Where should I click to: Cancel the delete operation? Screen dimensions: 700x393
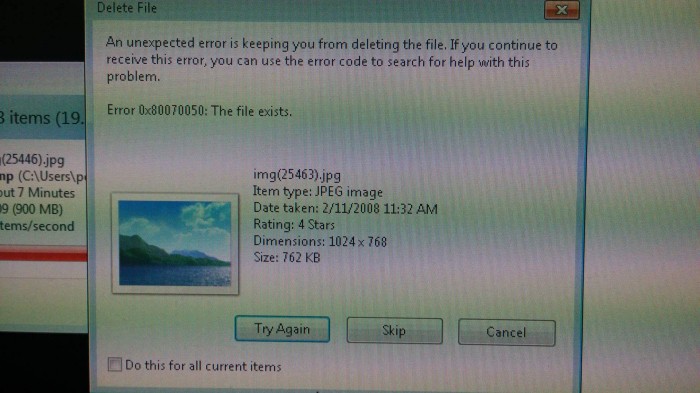click(507, 333)
